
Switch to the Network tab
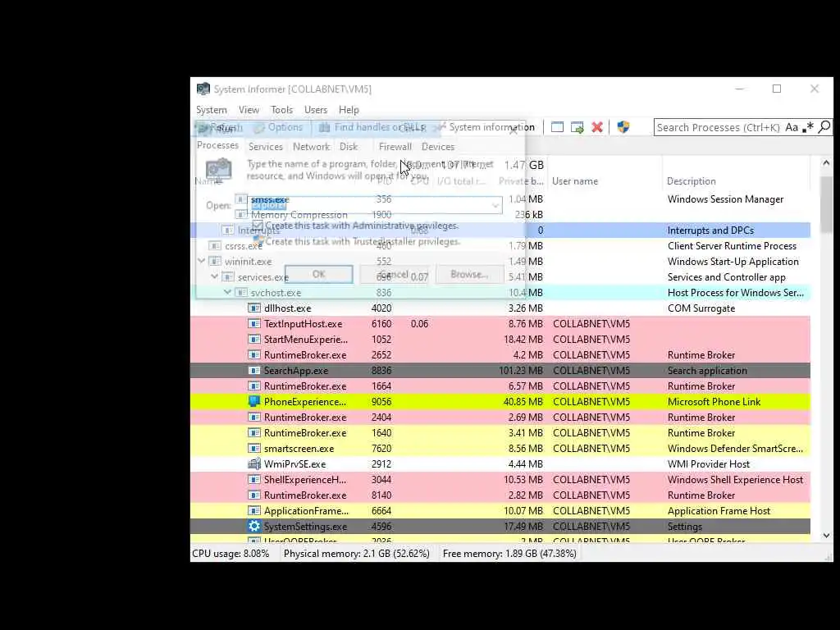click(311, 146)
